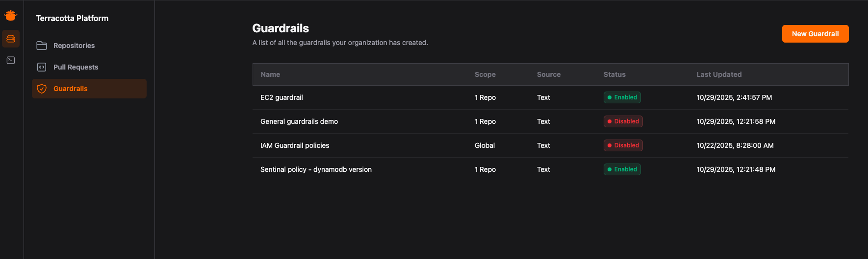This screenshot has width=868, height=259.
Task: Click Enabled badge on Sentinal policy row
Action: (622, 169)
